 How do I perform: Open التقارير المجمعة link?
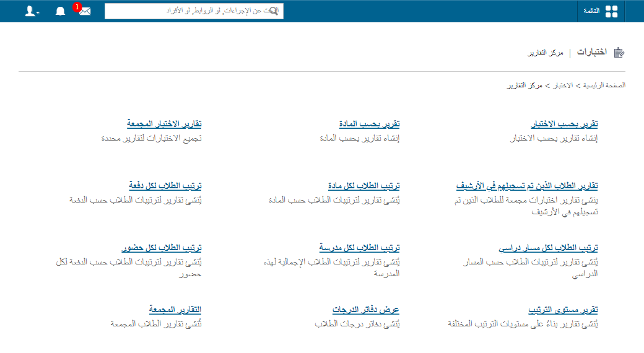point(175,310)
